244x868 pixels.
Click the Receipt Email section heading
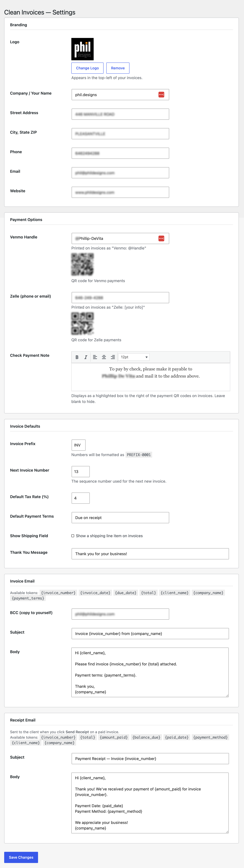click(x=23, y=720)
